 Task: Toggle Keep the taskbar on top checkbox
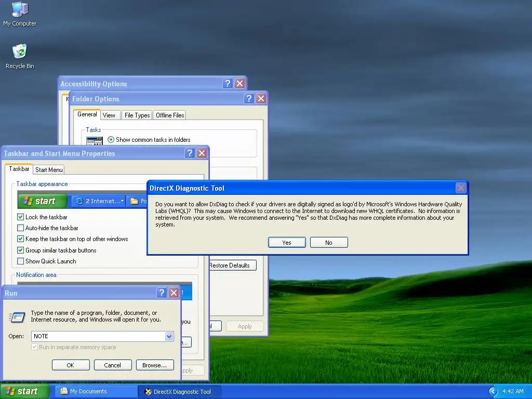tap(21, 239)
